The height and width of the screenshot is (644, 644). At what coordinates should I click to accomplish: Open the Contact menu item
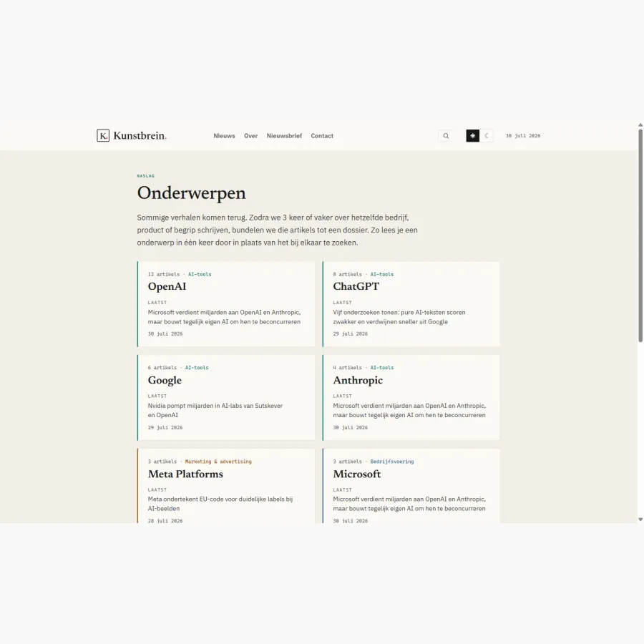click(322, 136)
